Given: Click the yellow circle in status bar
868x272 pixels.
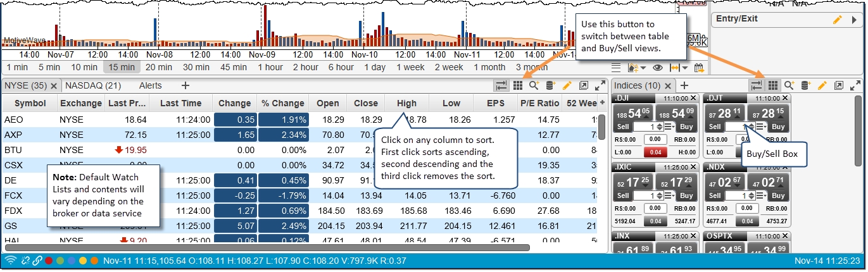Looking at the screenshot, I should (x=82, y=261).
